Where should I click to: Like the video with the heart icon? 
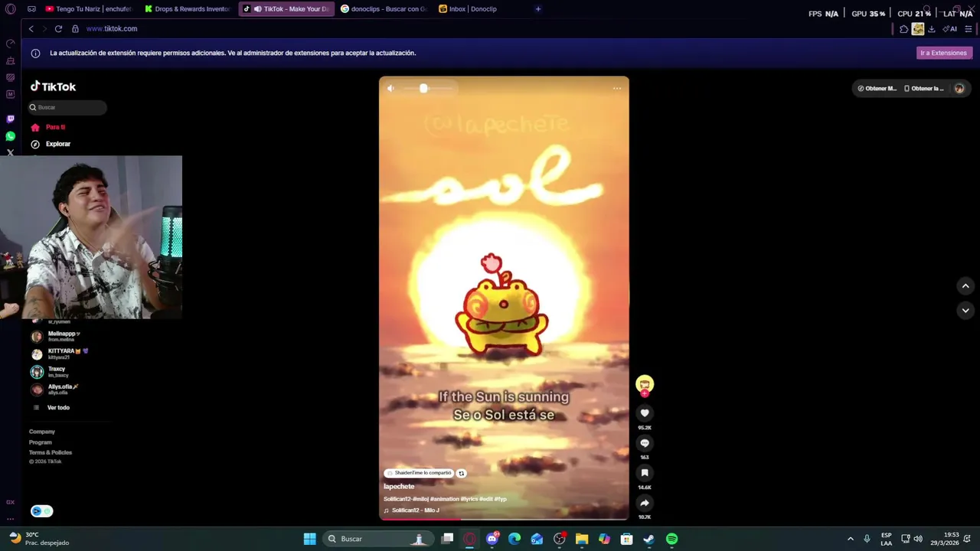tap(645, 413)
